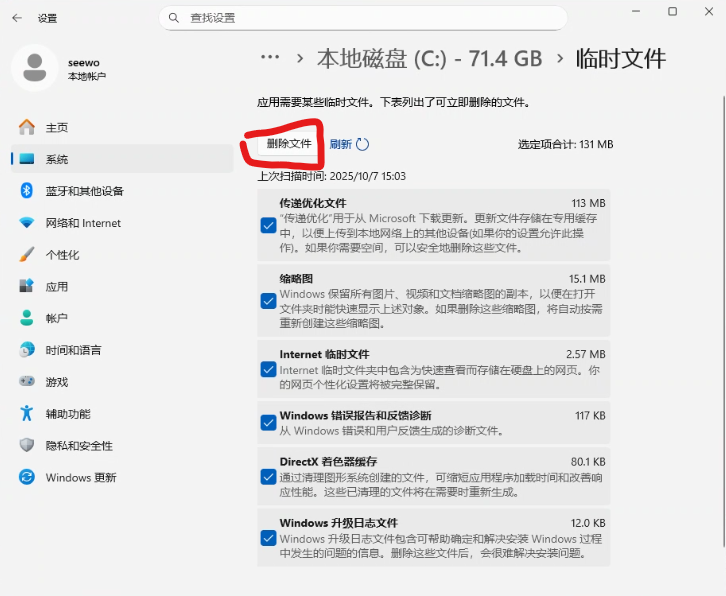The width and height of the screenshot is (726, 596).
Task: Uncheck the Internet 临时文件 checkbox
Action: coord(269,370)
